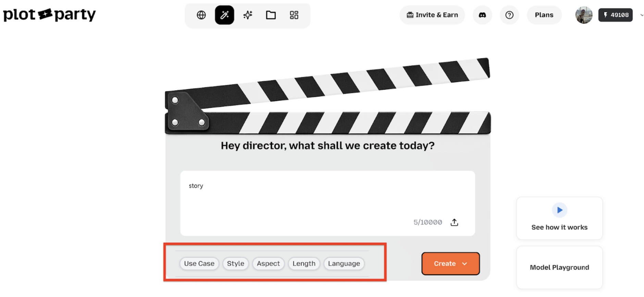
Task: Open the help question mark icon
Action: (x=509, y=15)
